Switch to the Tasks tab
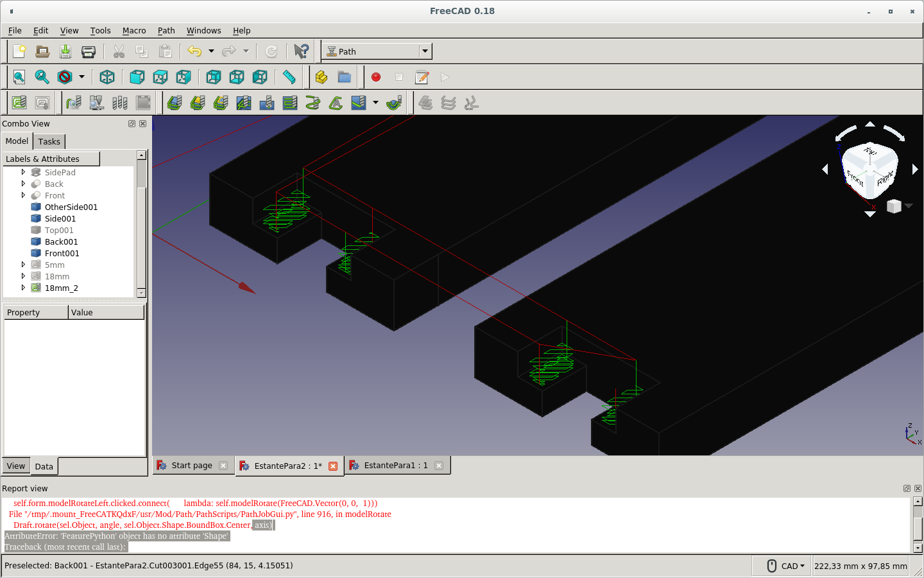 click(49, 141)
